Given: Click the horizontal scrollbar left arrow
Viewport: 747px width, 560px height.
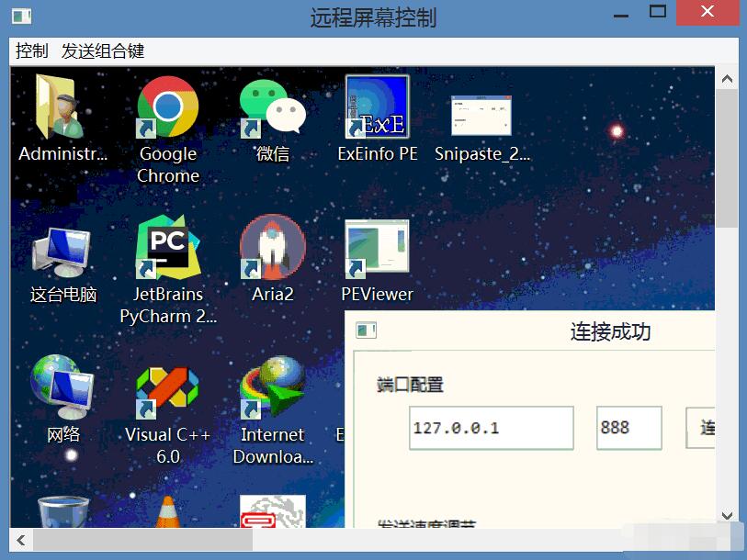Looking at the screenshot, I should (x=21, y=540).
